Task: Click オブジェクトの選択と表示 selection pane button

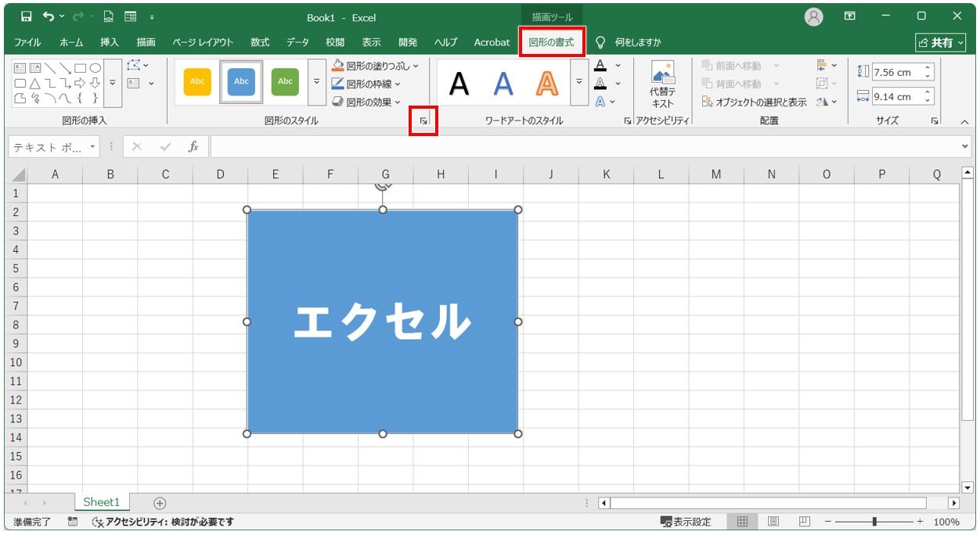Action: [x=754, y=102]
